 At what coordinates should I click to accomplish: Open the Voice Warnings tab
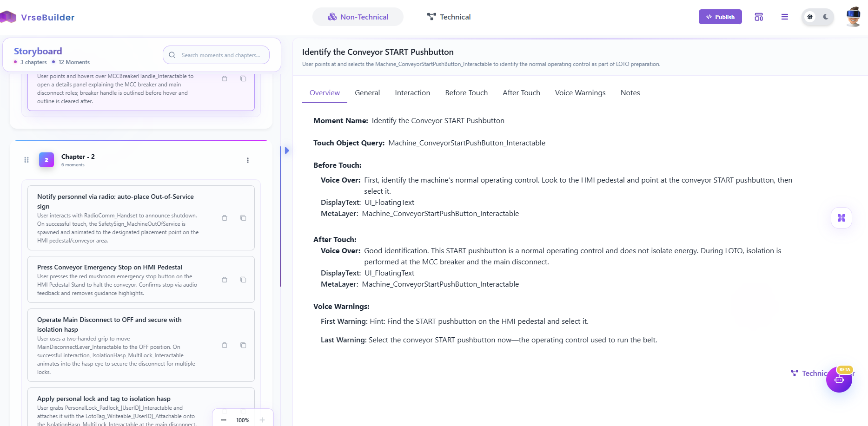coord(580,93)
